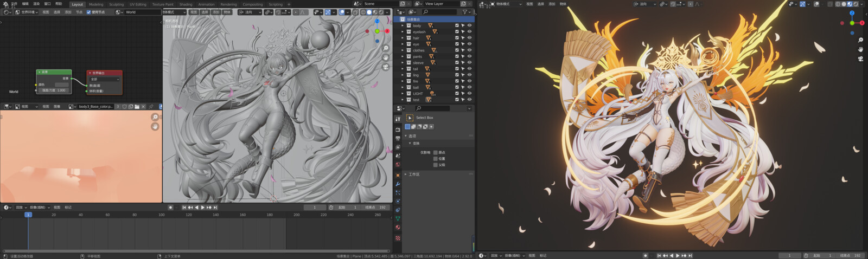
Task: Open Tool properties tab with wrench icon
Action: tap(398, 119)
